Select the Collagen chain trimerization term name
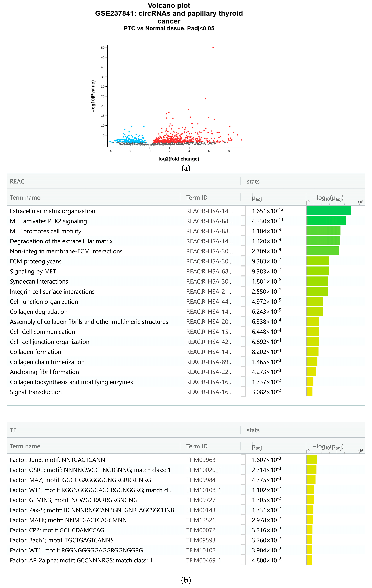Viewport: 372px width, 588px height. point(47,362)
